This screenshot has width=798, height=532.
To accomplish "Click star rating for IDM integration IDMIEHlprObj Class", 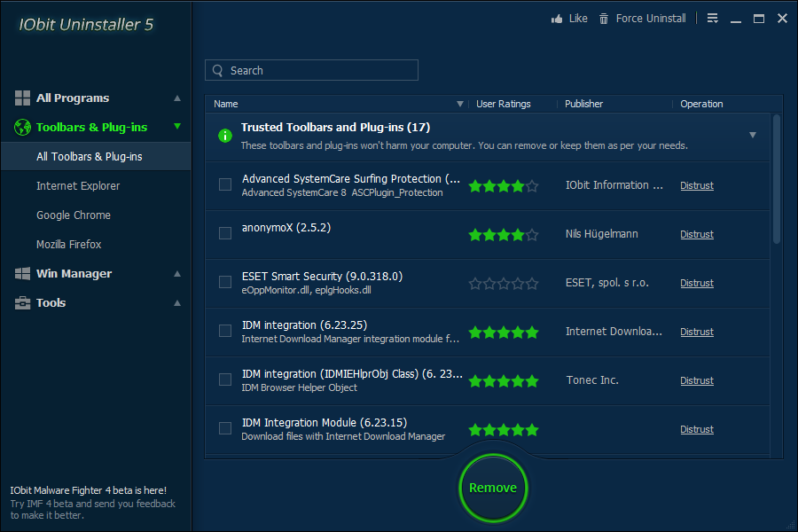I will (504, 380).
